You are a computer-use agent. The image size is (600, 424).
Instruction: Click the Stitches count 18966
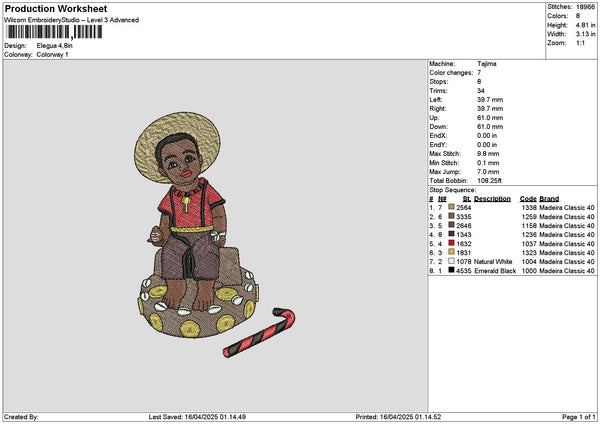coord(585,7)
